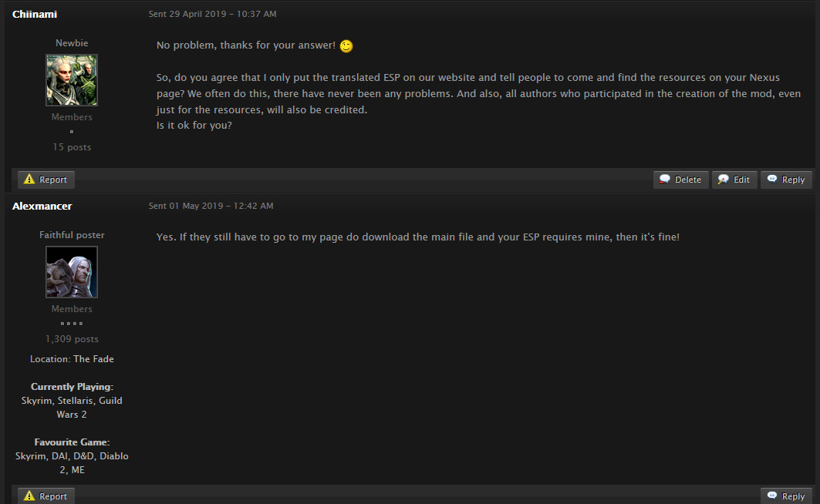The width and height of the screenshot is (820, 504).
Task: Reply to Alexmancer's message
Action: (786, 496)
